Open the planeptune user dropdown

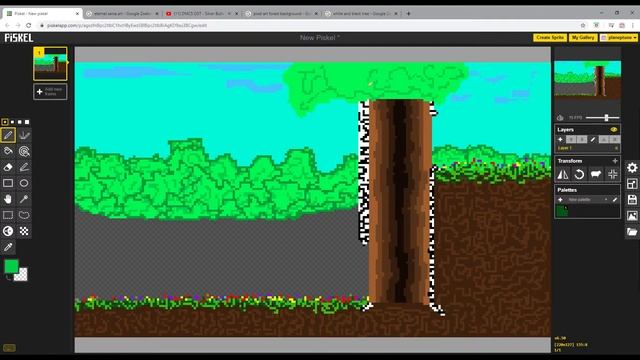[x=619, y=38]
